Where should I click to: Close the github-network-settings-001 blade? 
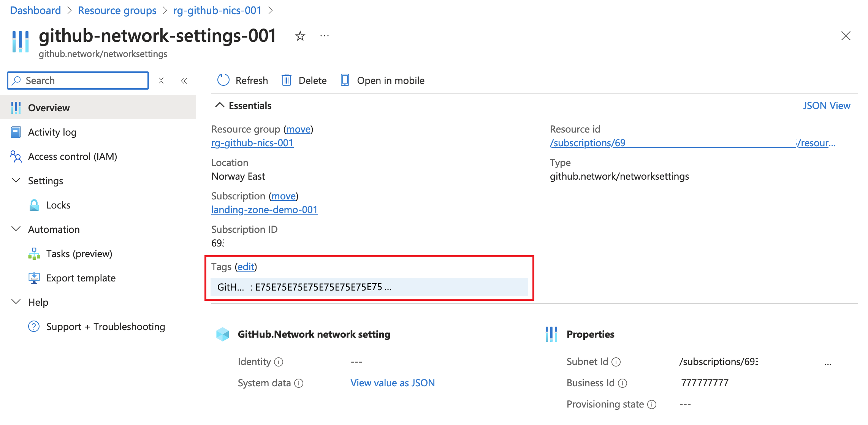(846, 36)
